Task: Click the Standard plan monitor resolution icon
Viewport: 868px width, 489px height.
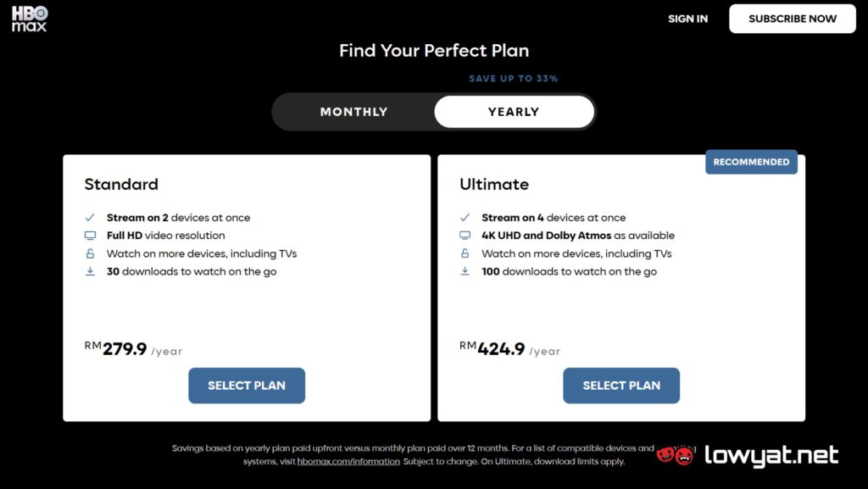Action: (90, 236)
